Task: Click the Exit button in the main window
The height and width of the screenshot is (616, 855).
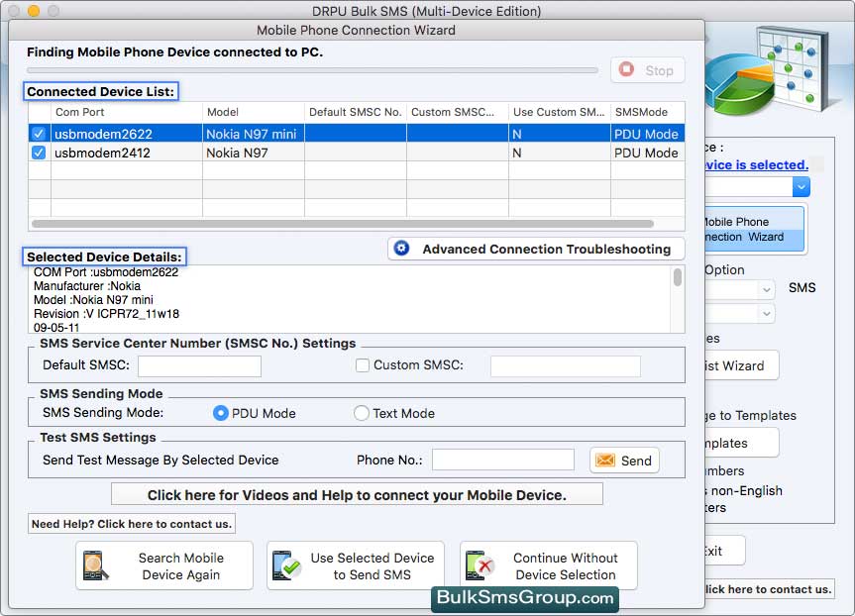Action: [x=724, y=551]
